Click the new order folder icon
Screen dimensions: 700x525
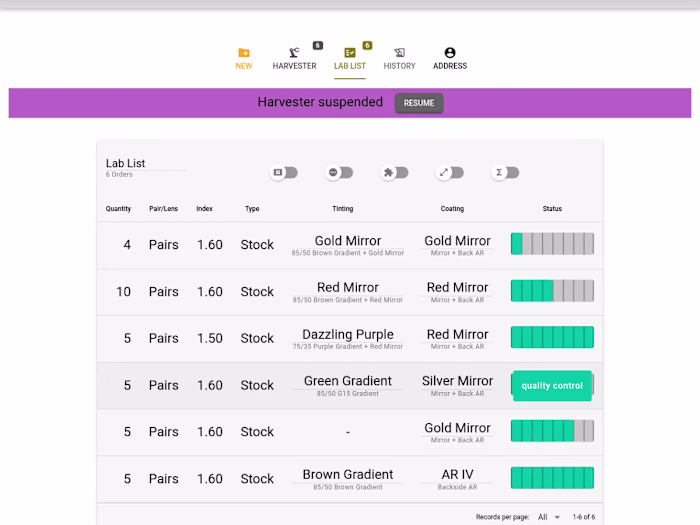[x=244, y=53]
